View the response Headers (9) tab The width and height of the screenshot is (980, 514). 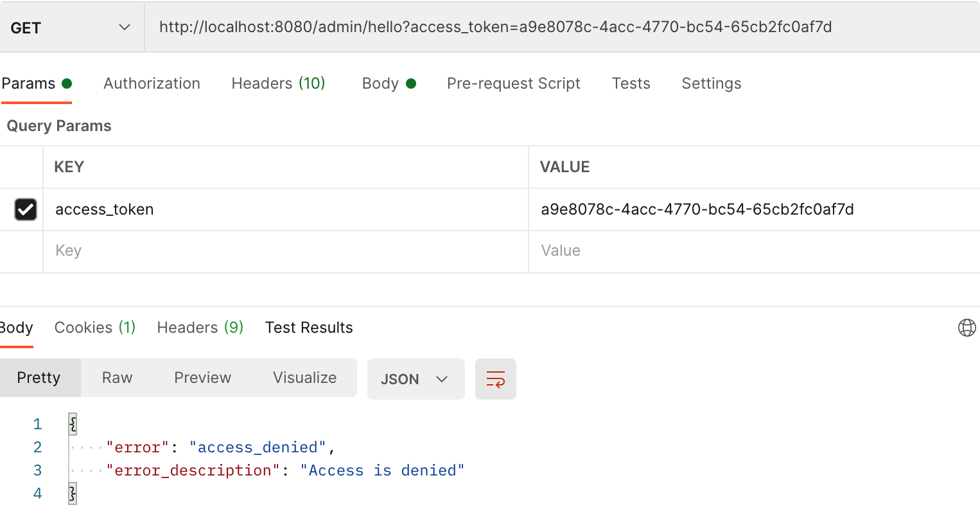pos(200,328)
